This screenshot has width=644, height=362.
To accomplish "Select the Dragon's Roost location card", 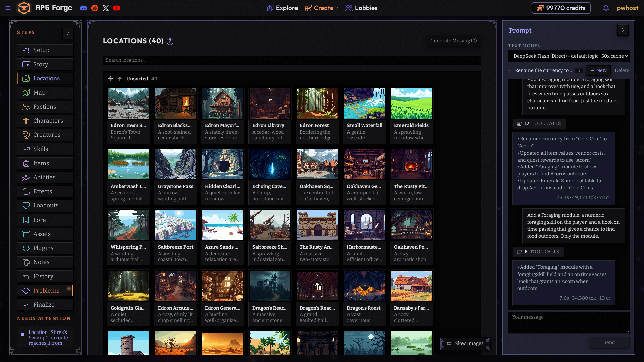I will [x=365, y=298].
